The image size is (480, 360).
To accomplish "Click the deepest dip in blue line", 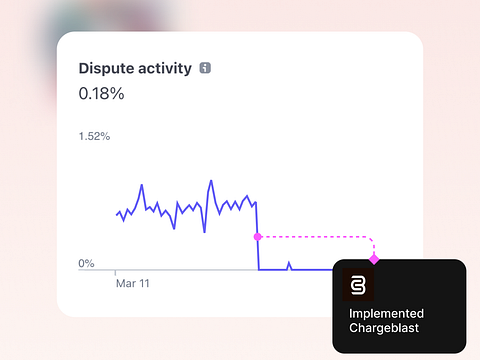I will point(204,232).
